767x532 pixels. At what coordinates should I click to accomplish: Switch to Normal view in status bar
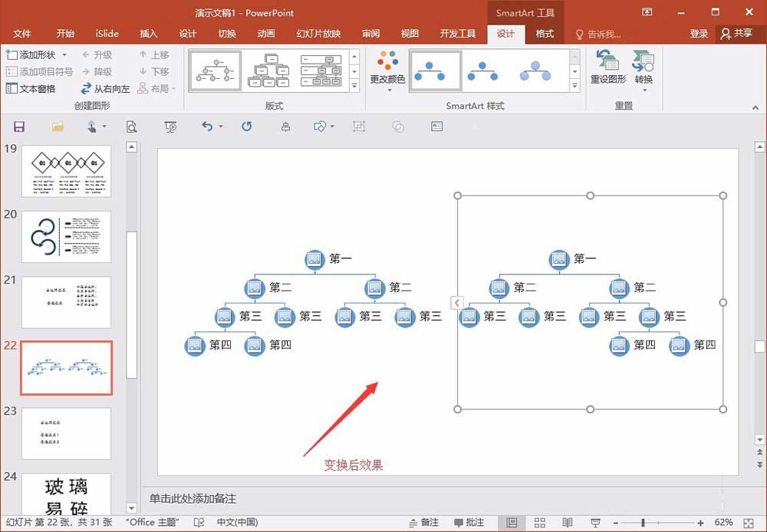tap(512, 523)
